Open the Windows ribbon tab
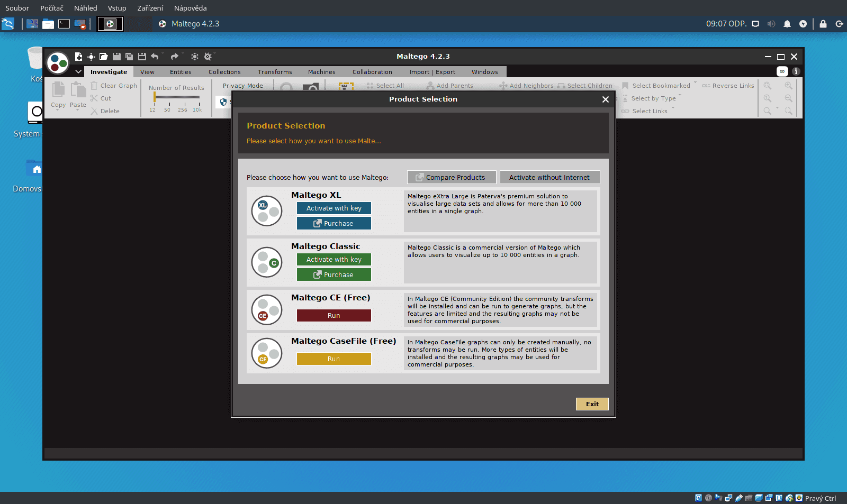 (485, 72)
